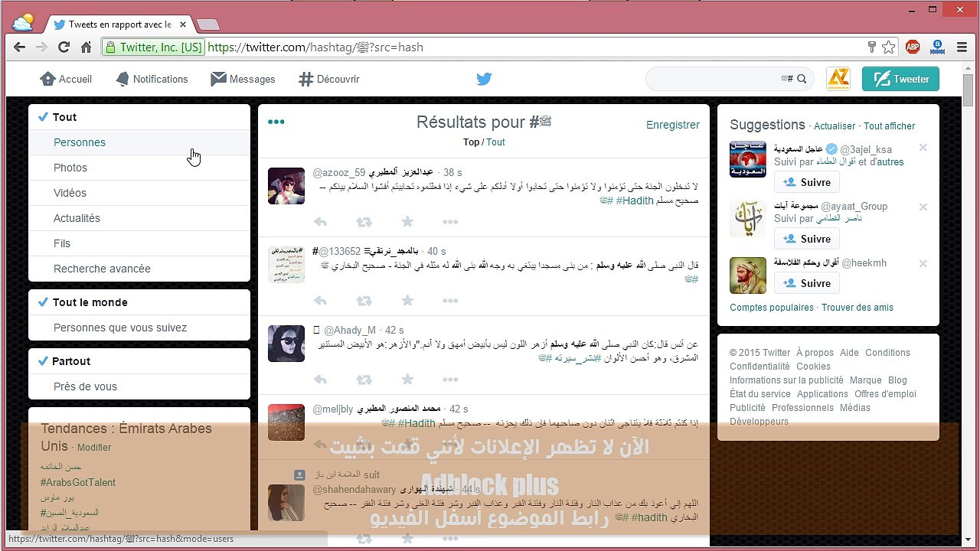The image size is (980, 551).
Task: Open Trouver des amis link
Action: (857, 308)
